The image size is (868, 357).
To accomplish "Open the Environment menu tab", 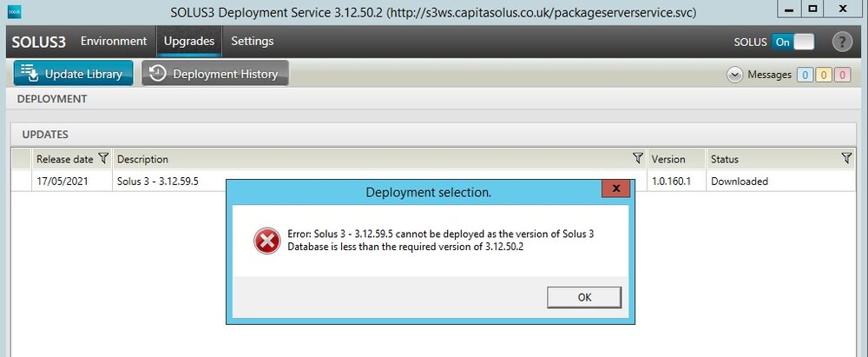I will click(x=114, y=41).
